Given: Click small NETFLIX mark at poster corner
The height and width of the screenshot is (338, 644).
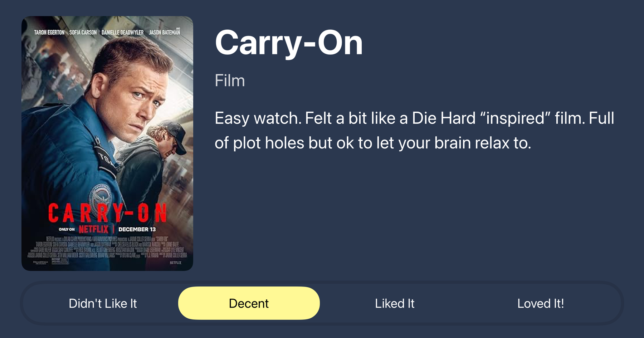Looking at the screenshot, I should (x=175, y=263).
